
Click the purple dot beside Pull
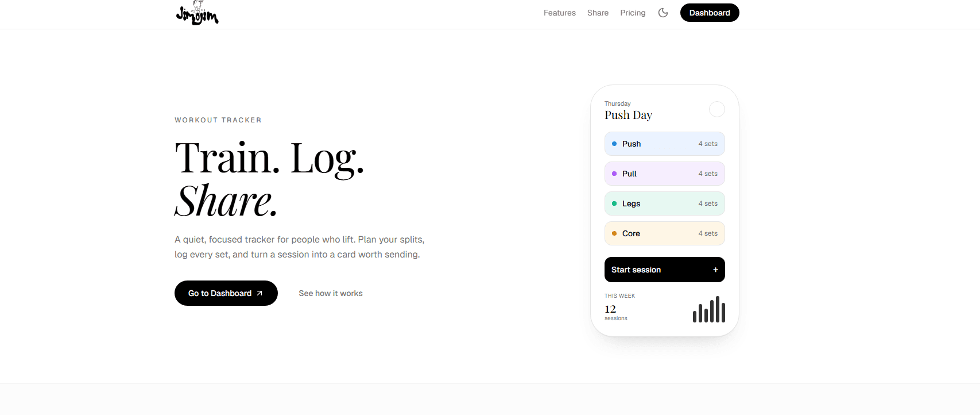click(x=614, y=174)
